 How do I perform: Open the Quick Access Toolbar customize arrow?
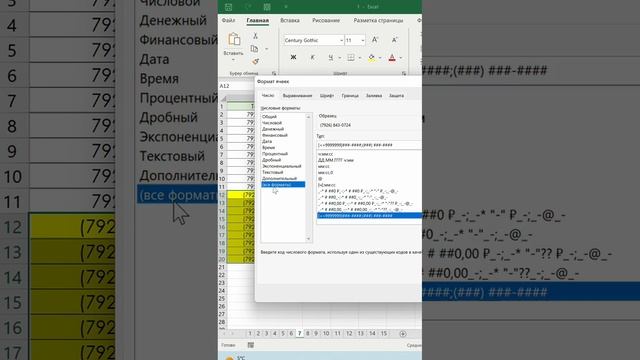[x=286, y=7]
